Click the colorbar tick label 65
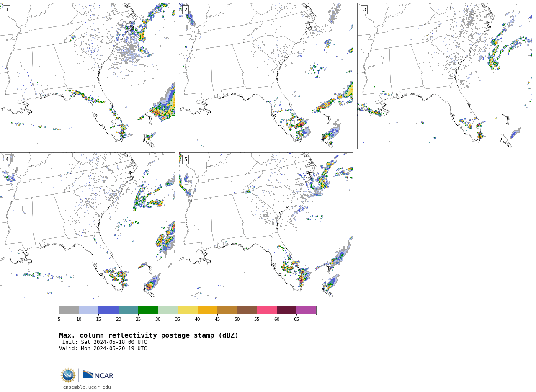 pyautogui.click(x=296, y=320)
